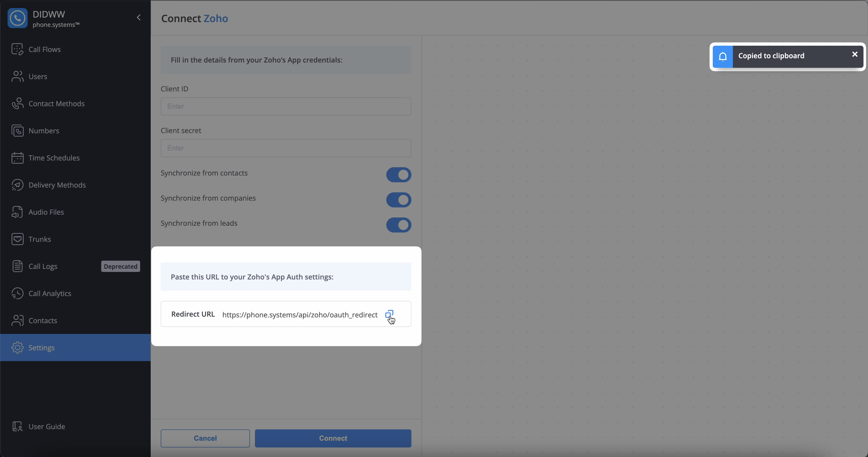Click the 'Client secret' label
This screenshot has width=868, height=457.
click(x=181, y=131)
